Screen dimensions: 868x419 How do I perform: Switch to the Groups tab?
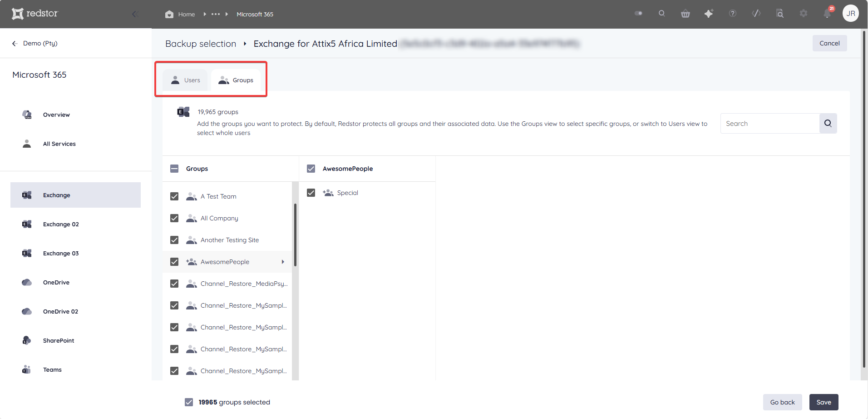click(236, 80)
